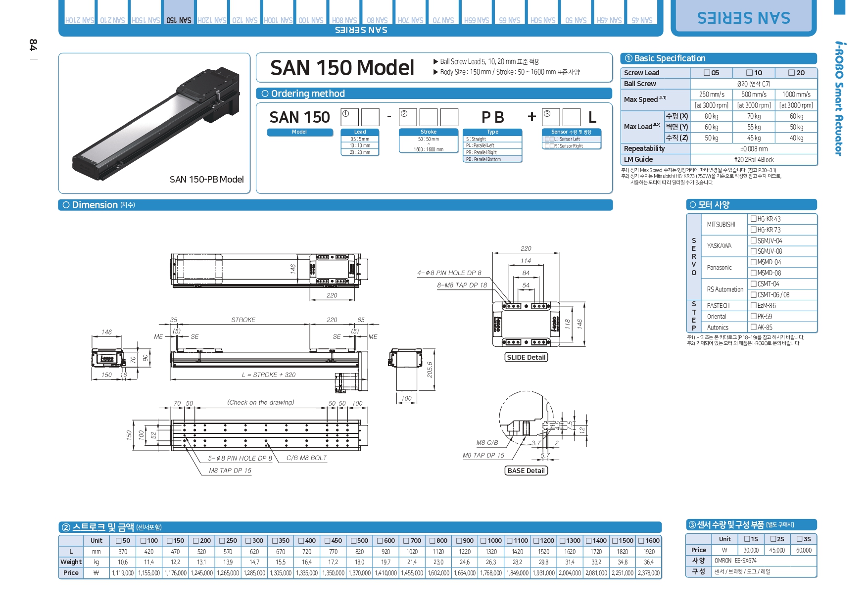Click the Lead header in ordering method
The height and width of the screenshot is (614, 868).
pyautogui.click(x=360, y=132)
